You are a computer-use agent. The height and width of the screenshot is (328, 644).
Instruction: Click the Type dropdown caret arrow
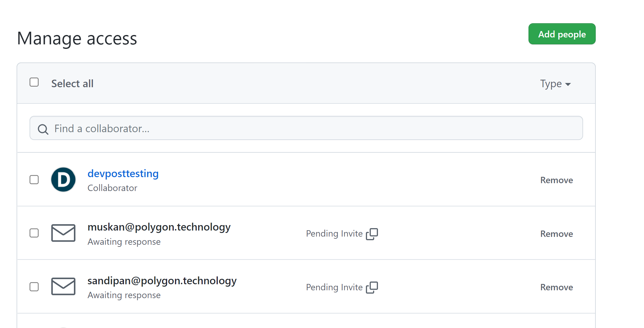coord(568,84)
